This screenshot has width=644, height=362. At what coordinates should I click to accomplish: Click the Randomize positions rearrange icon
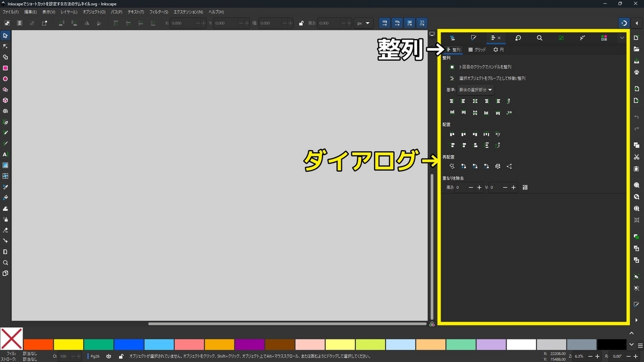[x=498, y=166]
